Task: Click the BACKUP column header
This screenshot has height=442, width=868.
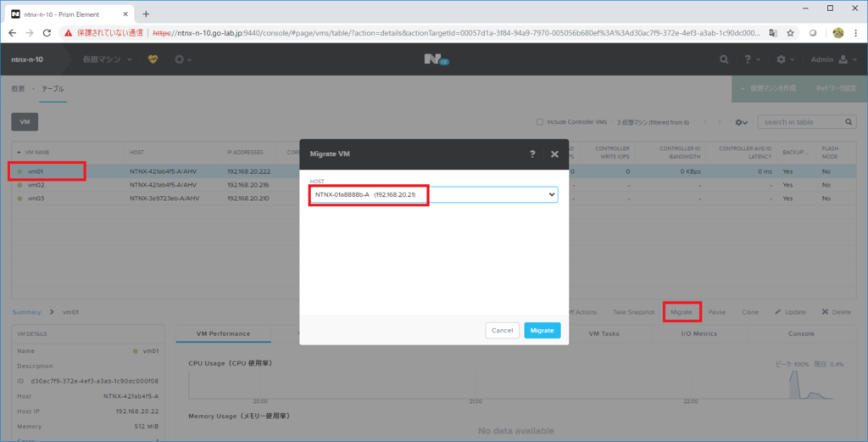Action: 797,153
